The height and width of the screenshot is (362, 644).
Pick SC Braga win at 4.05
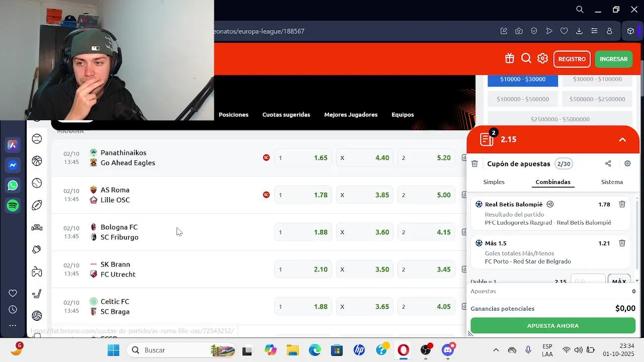click(426, 307)
